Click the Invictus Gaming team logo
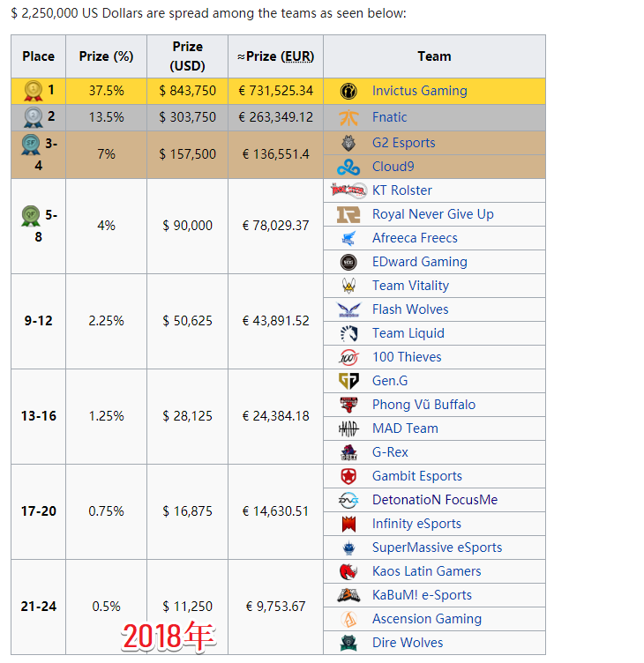The image size is (644, 663). click(348, 91)
